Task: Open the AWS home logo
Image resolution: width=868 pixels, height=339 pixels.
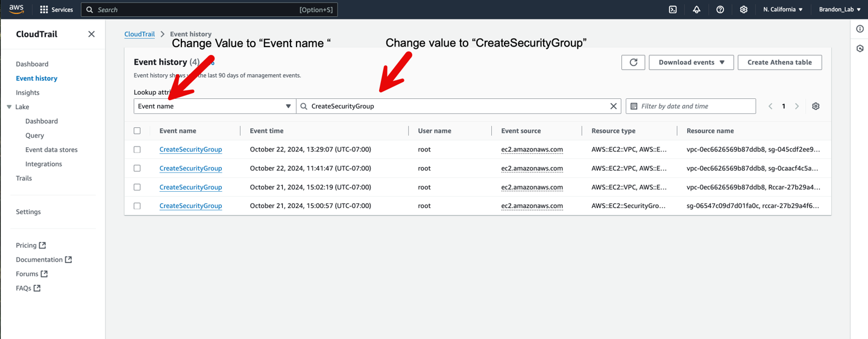Action: click(x=16, y=9)
